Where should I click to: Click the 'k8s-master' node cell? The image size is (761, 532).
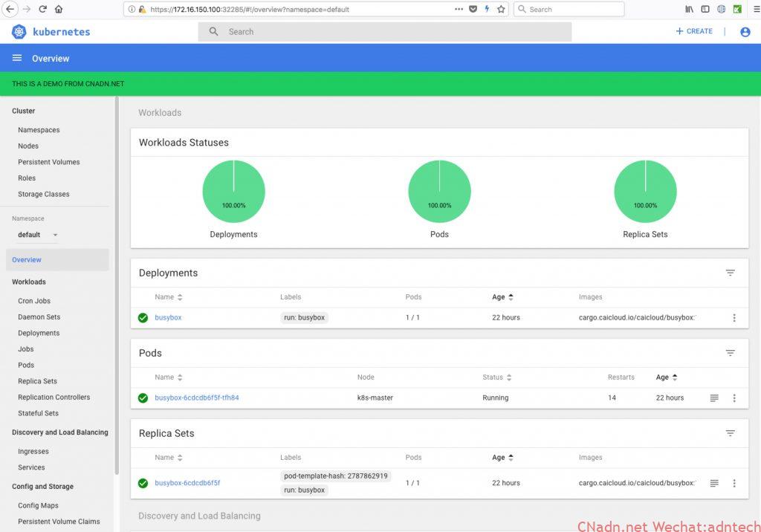[x=375, y=398]
